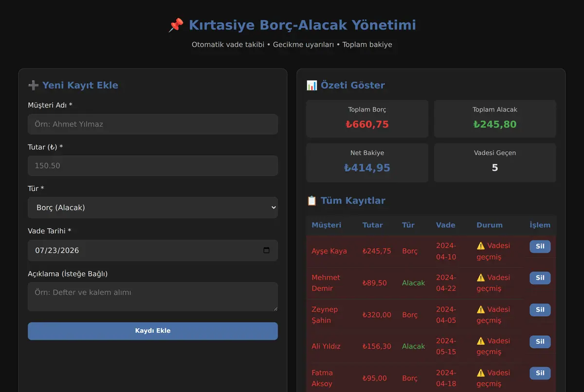Click the Kırtasiye Borç-Alacak Yönetimi title

pyautogui.click(x=302, y=25)
